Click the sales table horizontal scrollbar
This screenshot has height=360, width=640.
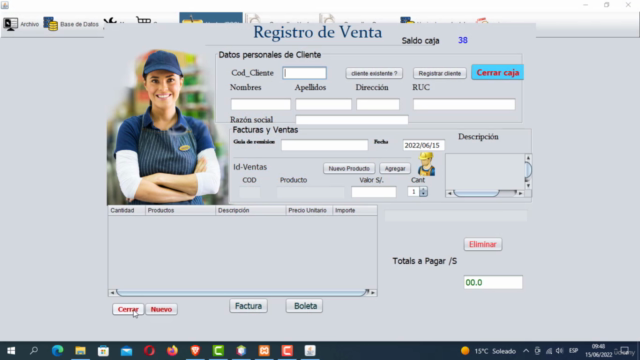pos(242,293)
